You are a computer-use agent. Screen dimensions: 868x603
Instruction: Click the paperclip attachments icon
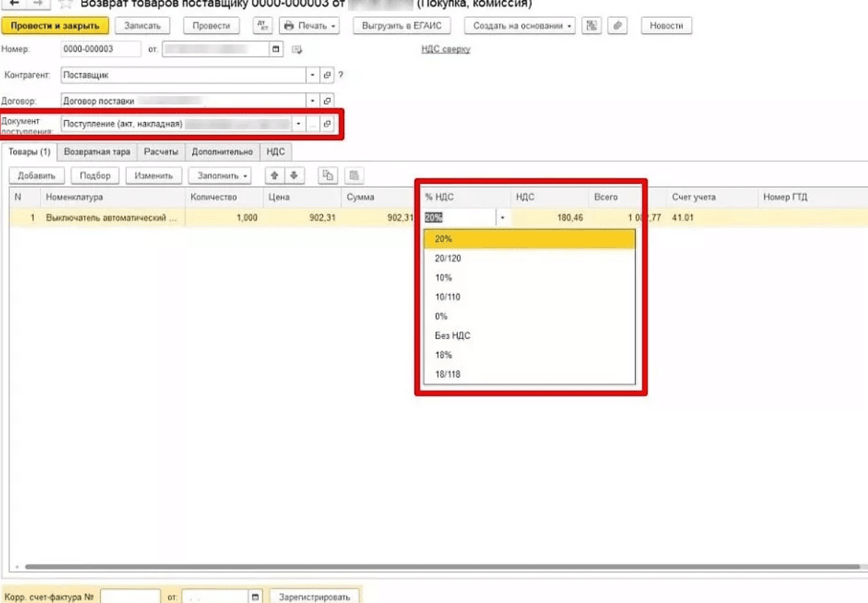[x=617, y=26]
